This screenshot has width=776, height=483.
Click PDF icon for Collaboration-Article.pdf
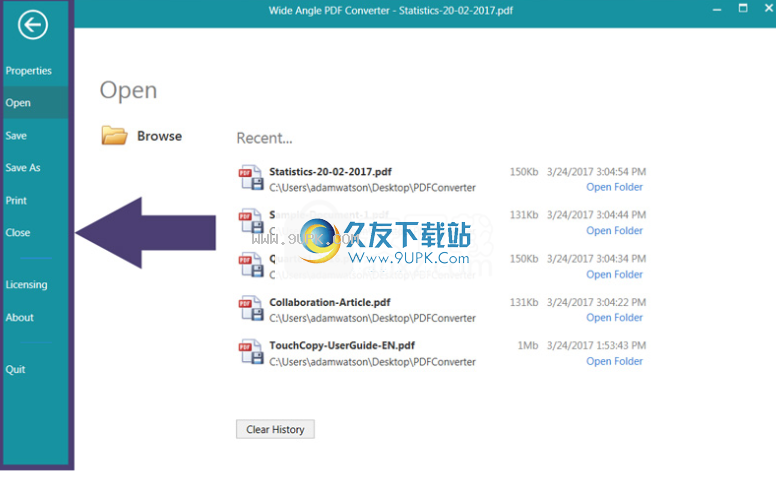coord(251,308)
